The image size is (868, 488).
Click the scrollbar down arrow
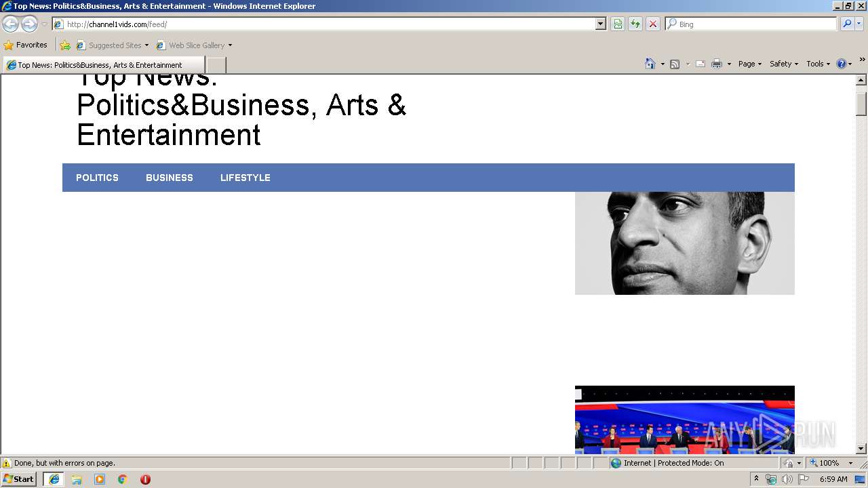[861, 449]
